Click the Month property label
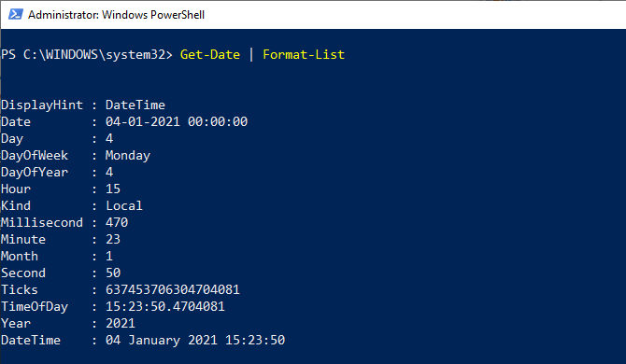 click(20, 256)
